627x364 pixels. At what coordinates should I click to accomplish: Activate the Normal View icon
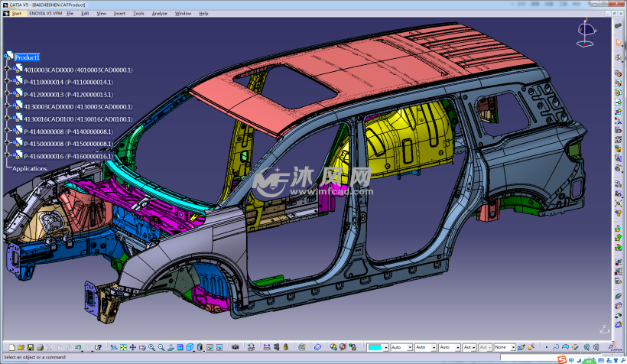(x=171, y=348)
